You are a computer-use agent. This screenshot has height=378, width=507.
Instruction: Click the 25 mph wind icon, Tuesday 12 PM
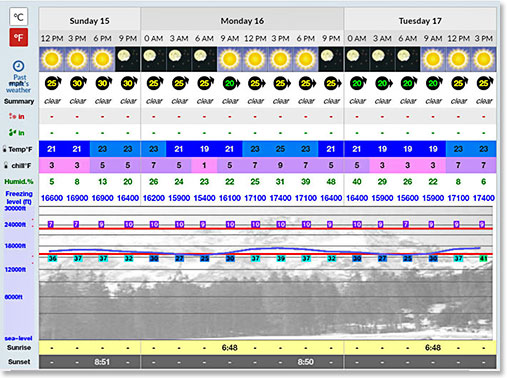460,83
